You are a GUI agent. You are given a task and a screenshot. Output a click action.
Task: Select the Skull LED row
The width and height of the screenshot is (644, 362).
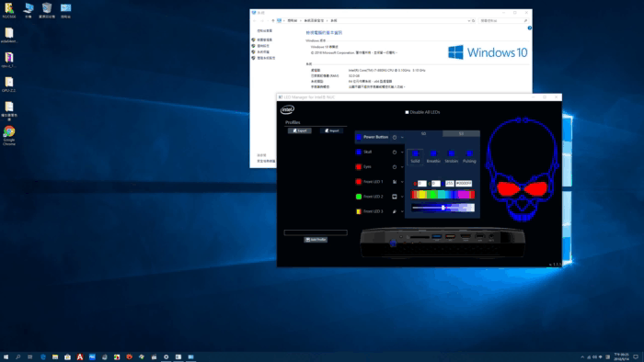[x=379, y=153]
